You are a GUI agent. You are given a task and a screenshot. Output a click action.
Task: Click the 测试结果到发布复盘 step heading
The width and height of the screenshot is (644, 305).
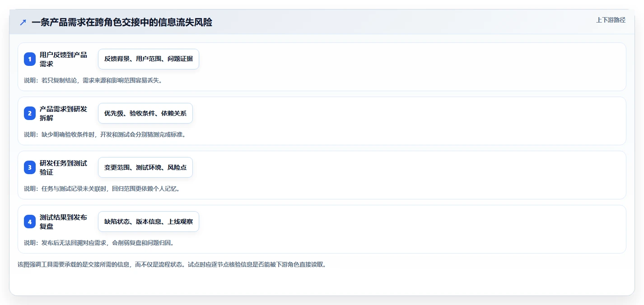[x=63, y=222]
